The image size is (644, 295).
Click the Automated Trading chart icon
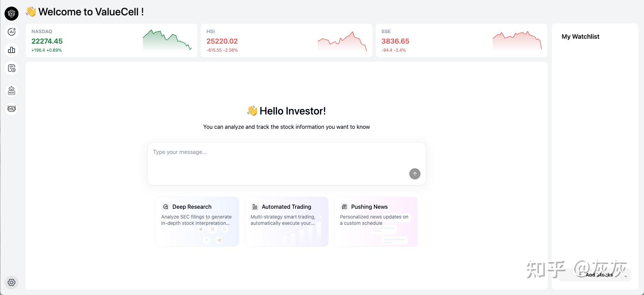[x=255, y=207]
